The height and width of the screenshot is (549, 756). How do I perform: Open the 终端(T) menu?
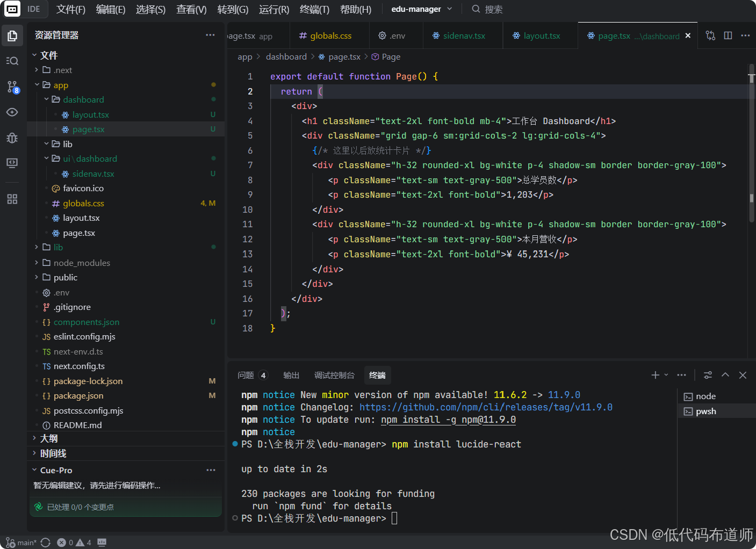[x=314, y=10]
